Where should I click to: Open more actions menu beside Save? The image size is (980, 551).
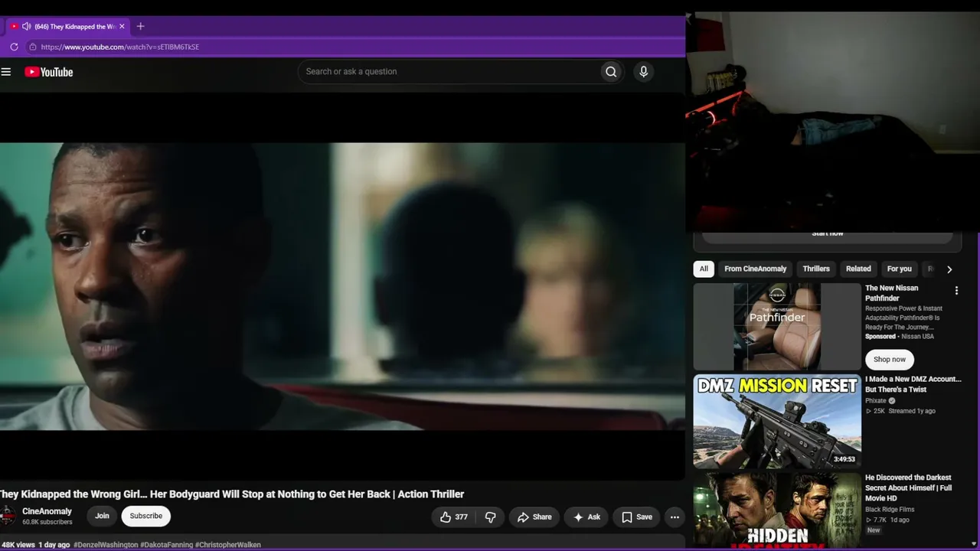[x=675, y=517]
